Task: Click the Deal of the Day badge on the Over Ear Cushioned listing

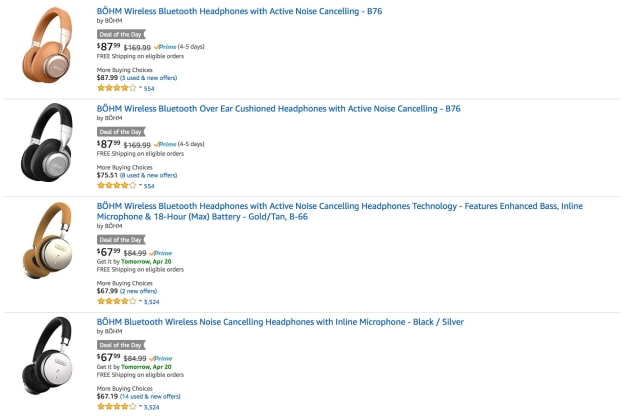Action: tap(121, 132)
